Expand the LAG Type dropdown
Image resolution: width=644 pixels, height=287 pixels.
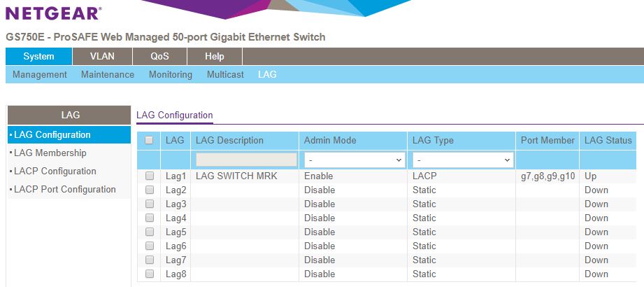coord(463,160)
